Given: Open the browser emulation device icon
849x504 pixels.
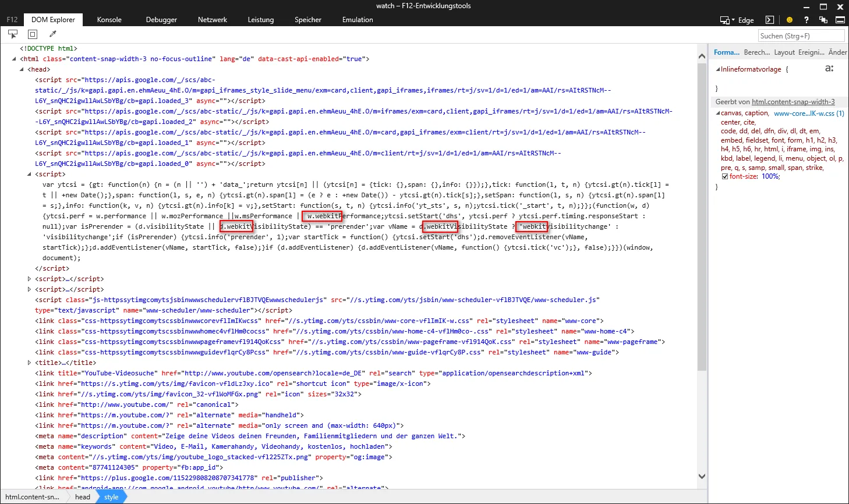Looking at the screenshot, I should [725, 20].
